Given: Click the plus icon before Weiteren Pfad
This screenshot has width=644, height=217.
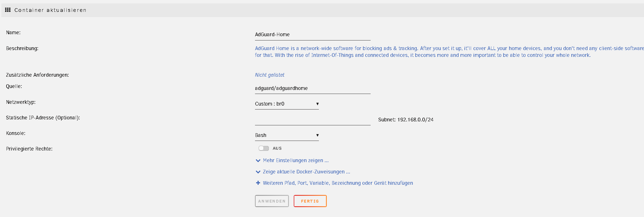Looking at the screenshot, I should click(258, 183).
